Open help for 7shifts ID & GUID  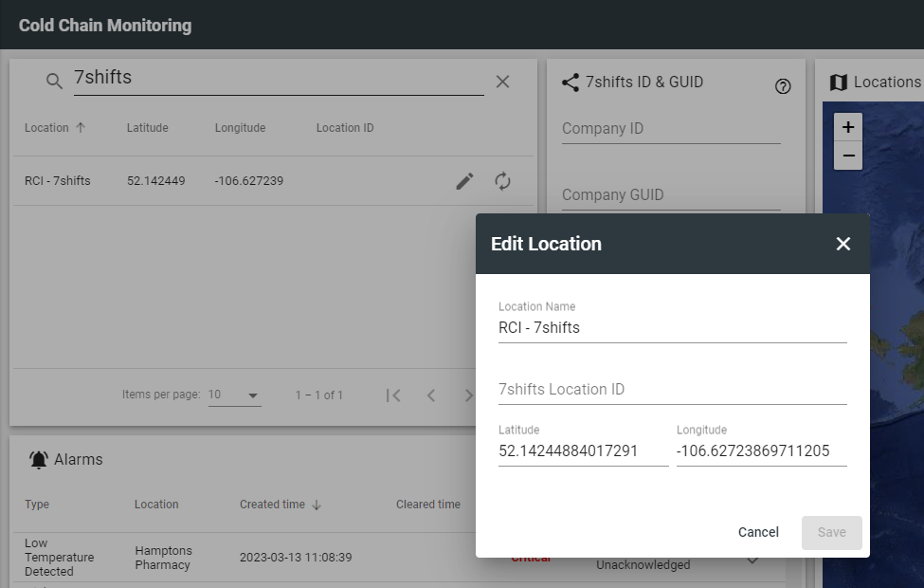click(x=783, y=86)
